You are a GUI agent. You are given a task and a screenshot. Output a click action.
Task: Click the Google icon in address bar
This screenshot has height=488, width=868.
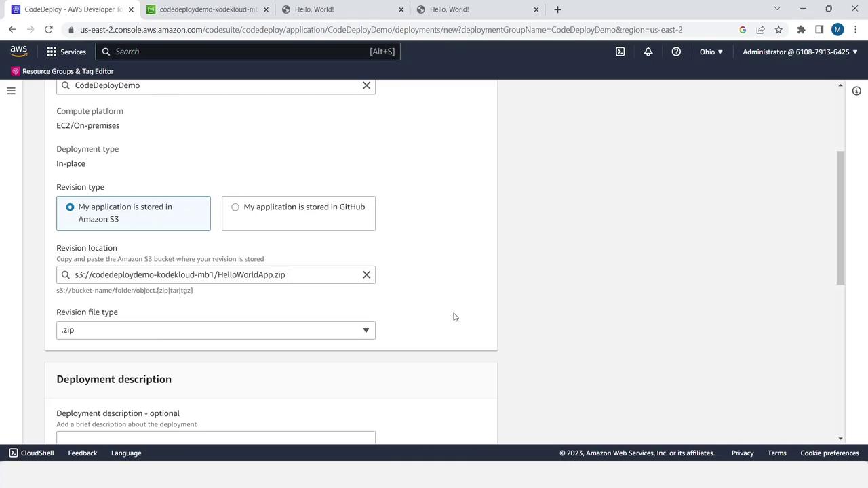tap(743, 30)
